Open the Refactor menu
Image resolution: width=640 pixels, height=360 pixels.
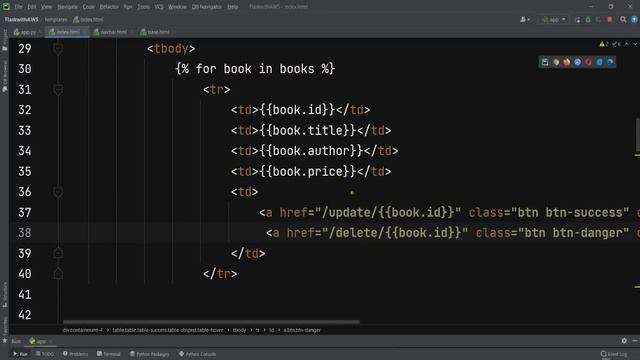pos(109,7)
